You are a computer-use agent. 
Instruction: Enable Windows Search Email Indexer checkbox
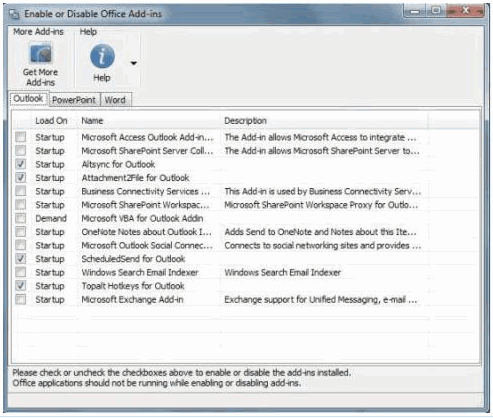(x=21, y=272)
